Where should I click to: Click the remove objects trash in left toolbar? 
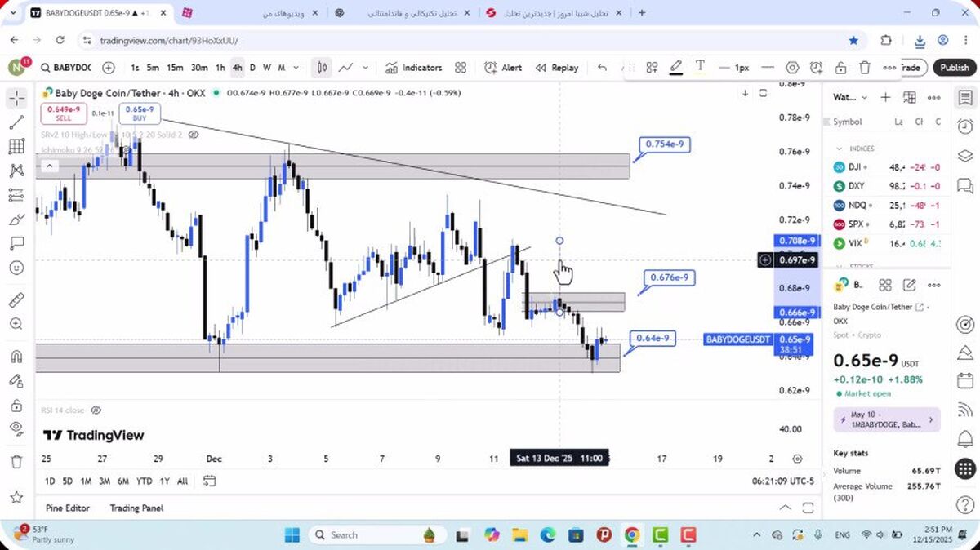pos(16,462)
